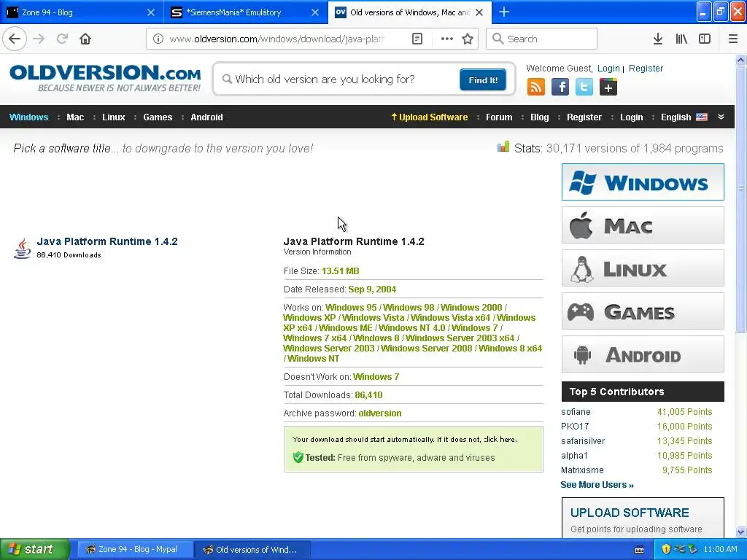
Task: Close the SiemensMania Emulátory tab
Action: click(315, 12)
